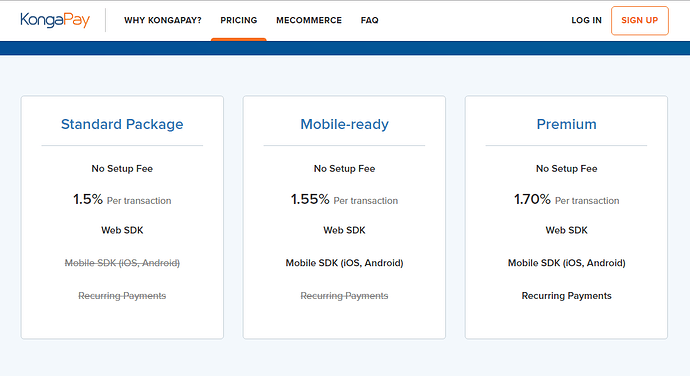Screen dimensions: 690x376
Task: Click the Log In link
Action: [586, 20]
